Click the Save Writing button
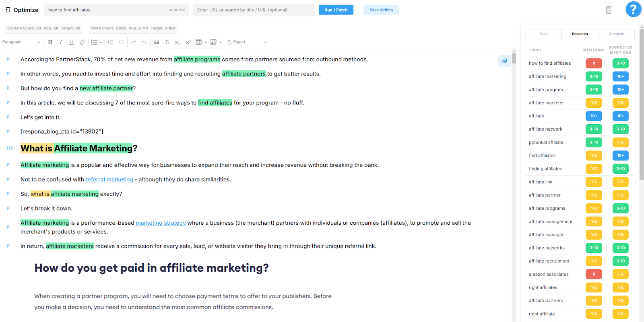The width and height of the screenshot is (644, 322). click(381, 10)
